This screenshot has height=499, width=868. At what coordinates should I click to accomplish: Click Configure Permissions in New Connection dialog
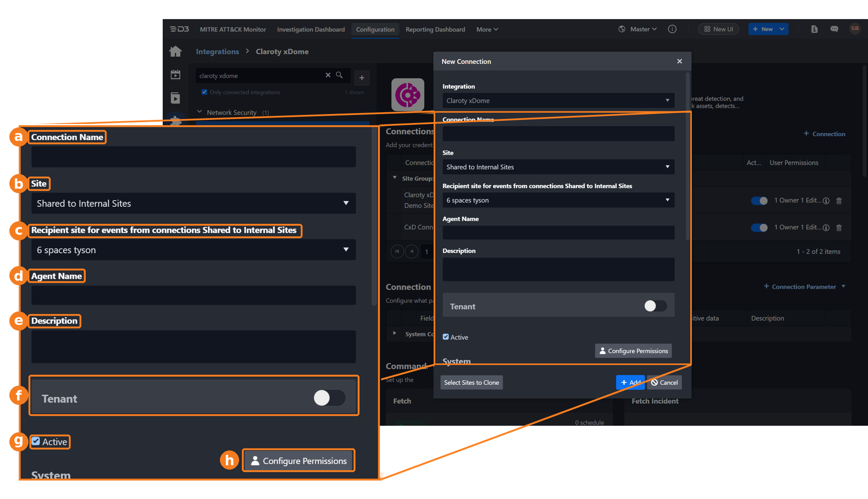point(633,351)
